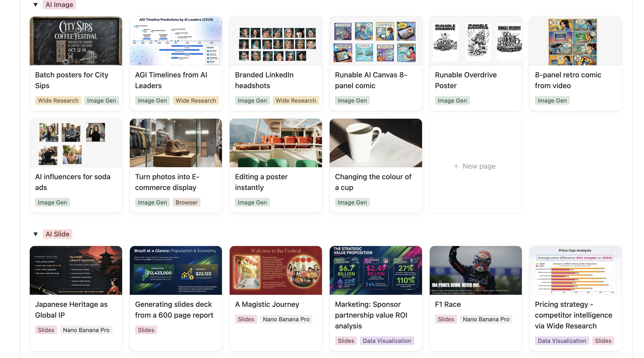Click the Browser tag on E-commerce display card
The height and width of the screenshot is (358, 644).
[x=186, y=202]
